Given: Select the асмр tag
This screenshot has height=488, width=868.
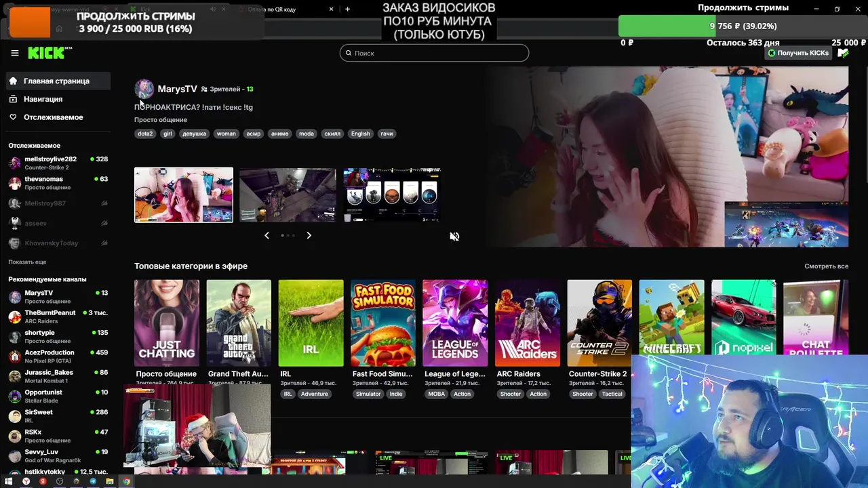Looking at the screenshot, I should [254, 134].
